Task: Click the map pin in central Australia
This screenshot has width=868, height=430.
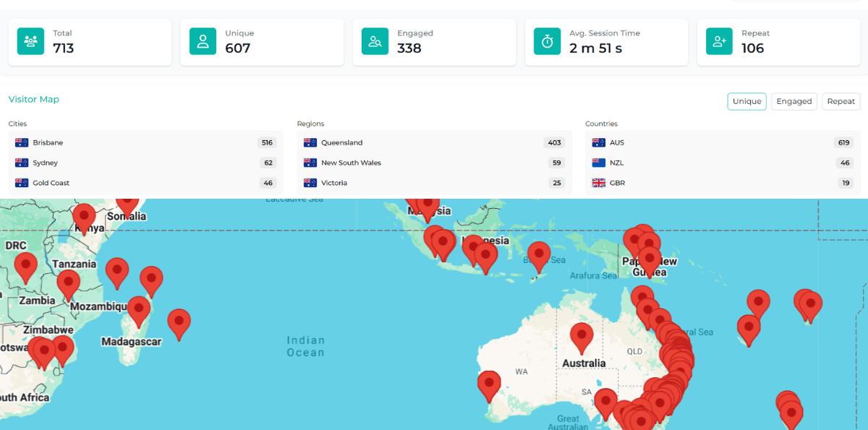Action: [x=582, y=337]
